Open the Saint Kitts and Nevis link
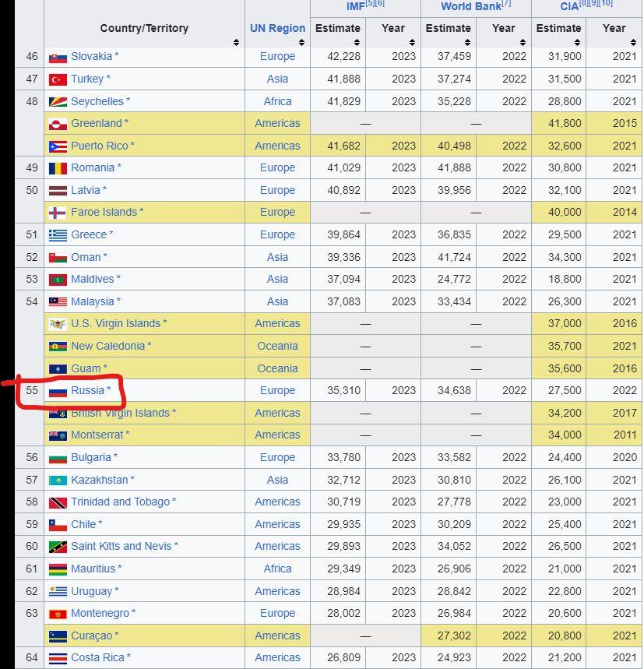Image resolution: width=644 pixels, height=669 pixels. click(x=121, y=547)
